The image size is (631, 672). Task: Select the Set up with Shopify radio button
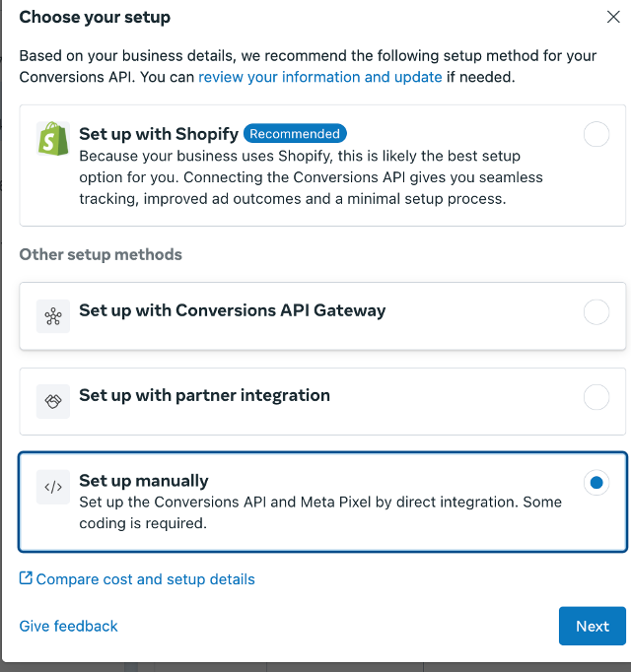pyautogui.click(x=596, y=134)
